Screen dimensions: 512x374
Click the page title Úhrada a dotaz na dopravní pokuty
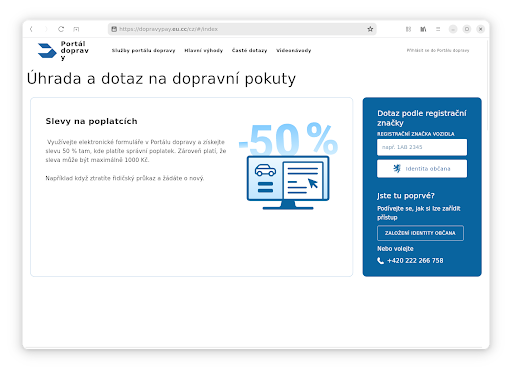tap(161, 79)
